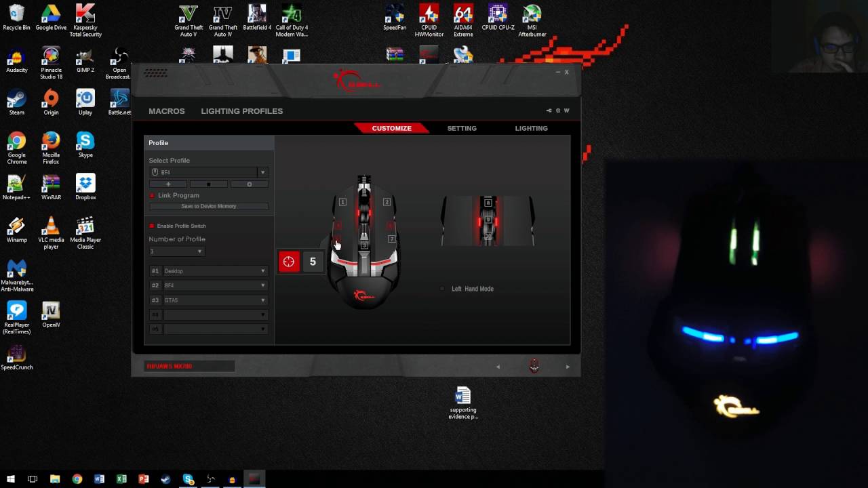
Task: Open MSI Afterburner desktop shortcut
Action: click(x=532, y=22)
